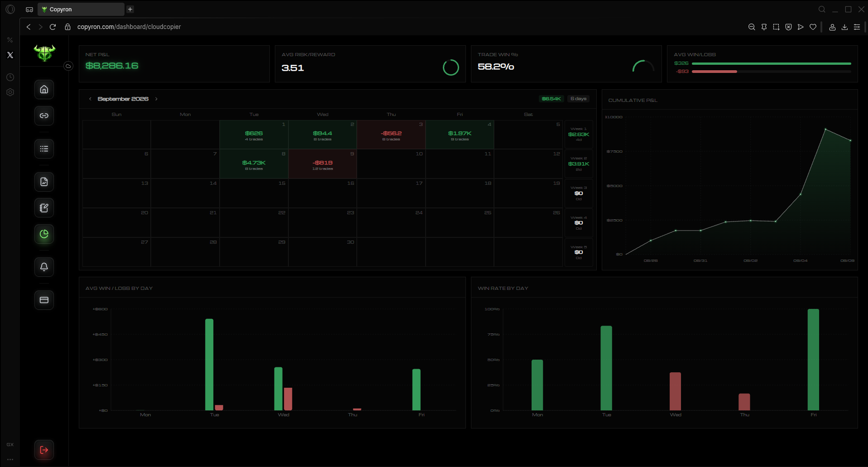Click the 6 days badge

tap(578, 99)
